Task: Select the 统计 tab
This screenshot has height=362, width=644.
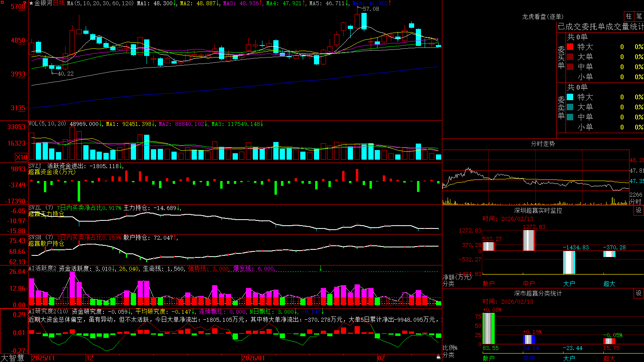Action: 636,27
